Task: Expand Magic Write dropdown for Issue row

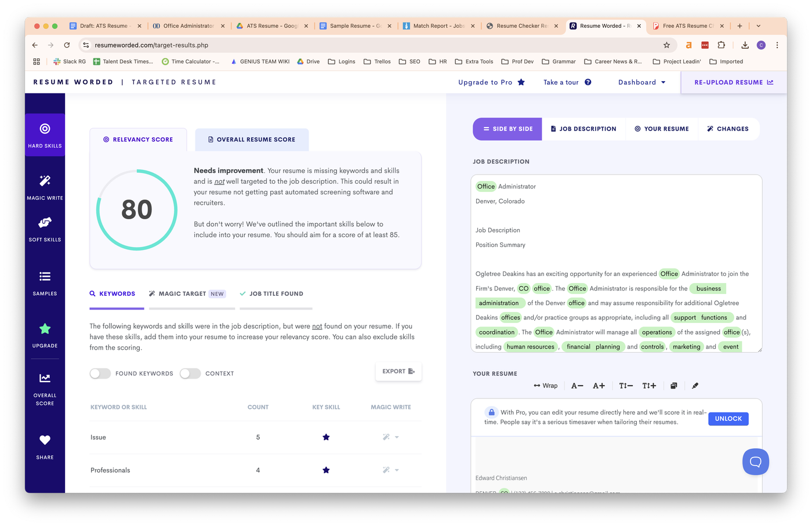Action: pyautogui.click(x=397, y=437)
